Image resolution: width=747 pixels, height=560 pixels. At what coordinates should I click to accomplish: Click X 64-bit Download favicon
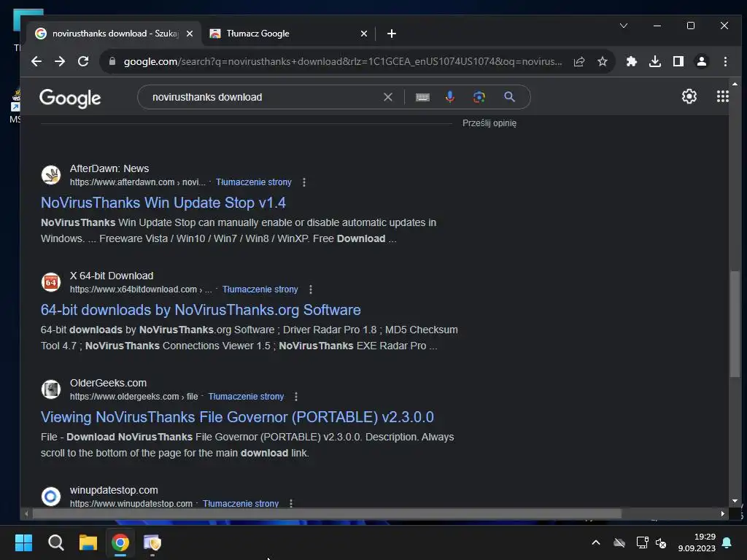point(51,282)
